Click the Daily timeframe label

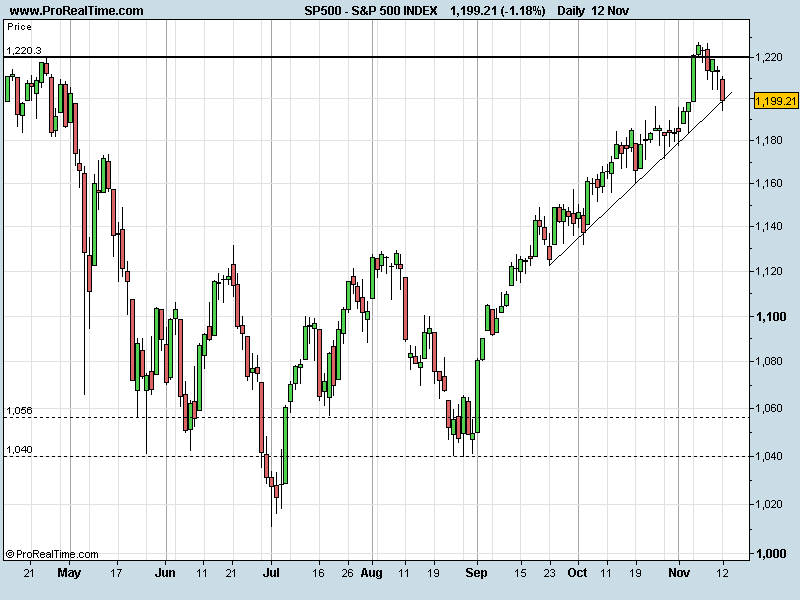(x=571, y=10)
